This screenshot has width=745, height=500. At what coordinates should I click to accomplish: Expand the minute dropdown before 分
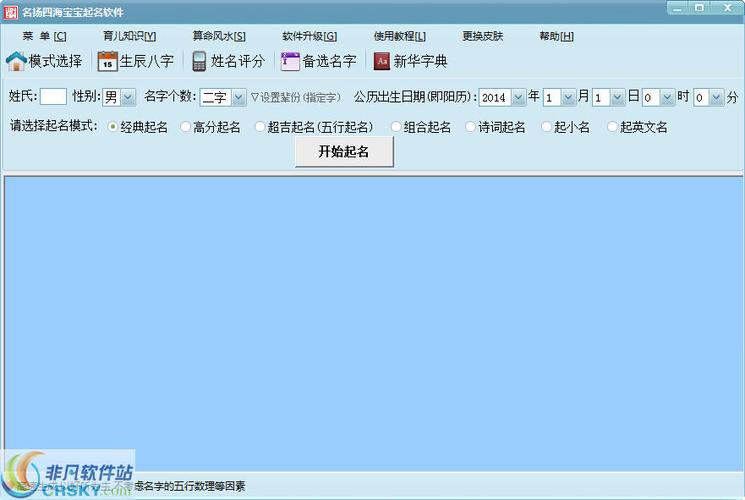[709, 97]
